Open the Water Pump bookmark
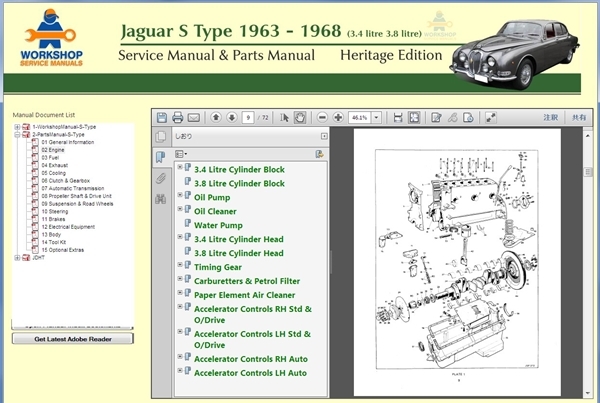This screenshot has width=600, height=403. tap(218, 225)
